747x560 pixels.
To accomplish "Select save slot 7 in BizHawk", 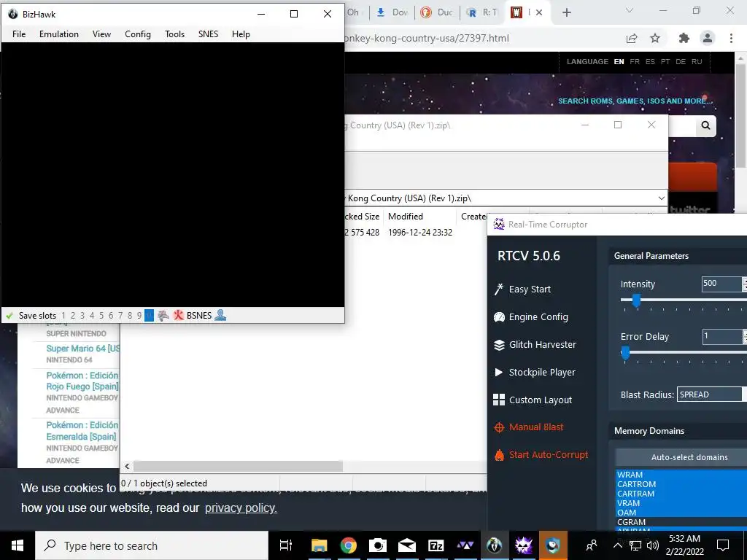I will (120, 316).
